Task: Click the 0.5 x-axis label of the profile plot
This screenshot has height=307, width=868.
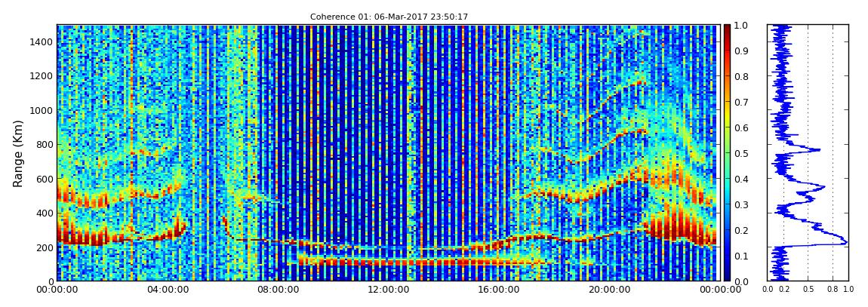Action: 808,290
